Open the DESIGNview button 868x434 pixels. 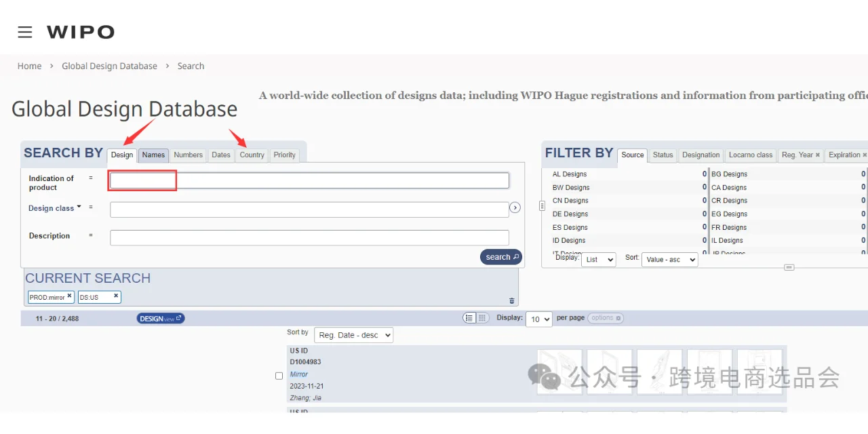point(161,318)
